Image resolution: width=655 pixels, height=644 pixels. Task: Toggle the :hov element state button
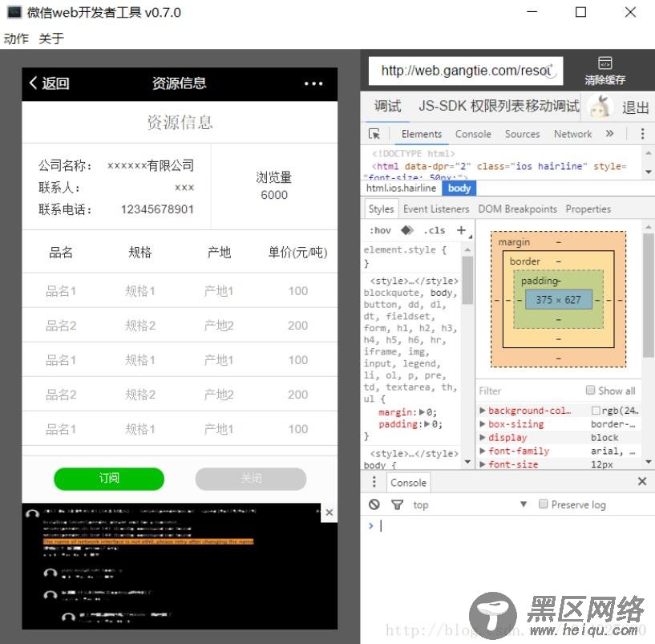pyautogui.click(x=380, y=230)
